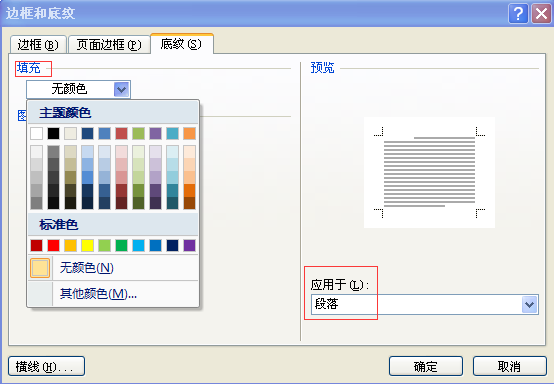This screenshot has height=384, width=554.
Task: Select the orange theme color swatch
Action: [189, 134]
